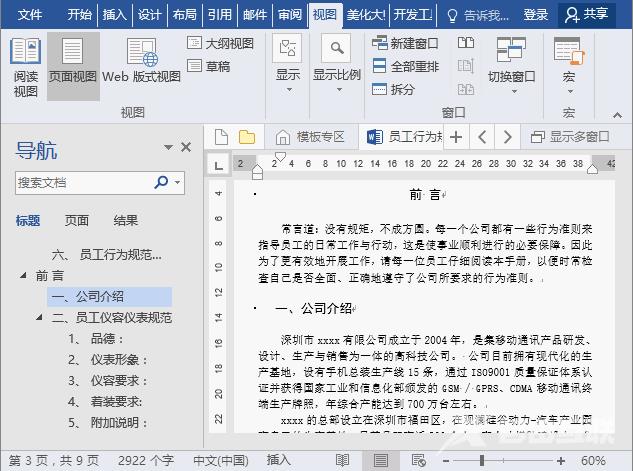Open Outline view (大纲视图)
The width and height of the screenshot is (633, 471).
220,43
